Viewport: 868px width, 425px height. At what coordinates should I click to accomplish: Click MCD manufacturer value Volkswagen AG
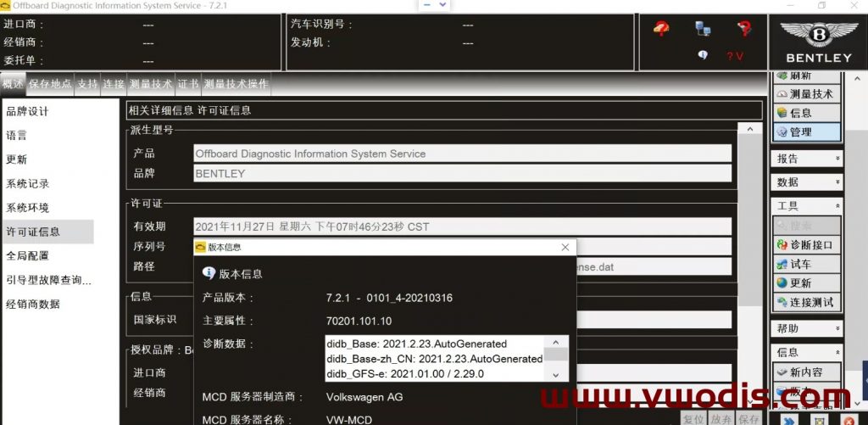pos(364,397)
